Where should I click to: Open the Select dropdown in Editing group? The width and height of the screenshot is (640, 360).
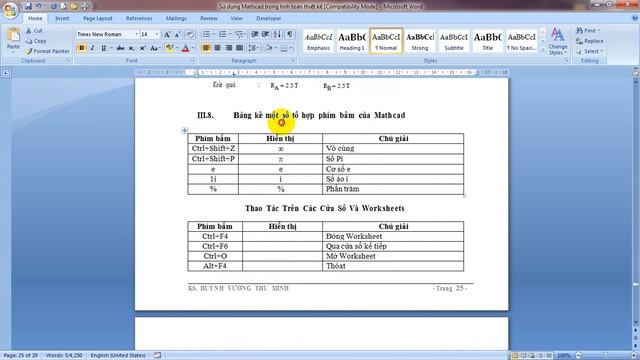pyautogui.click(x=590, y=51)
